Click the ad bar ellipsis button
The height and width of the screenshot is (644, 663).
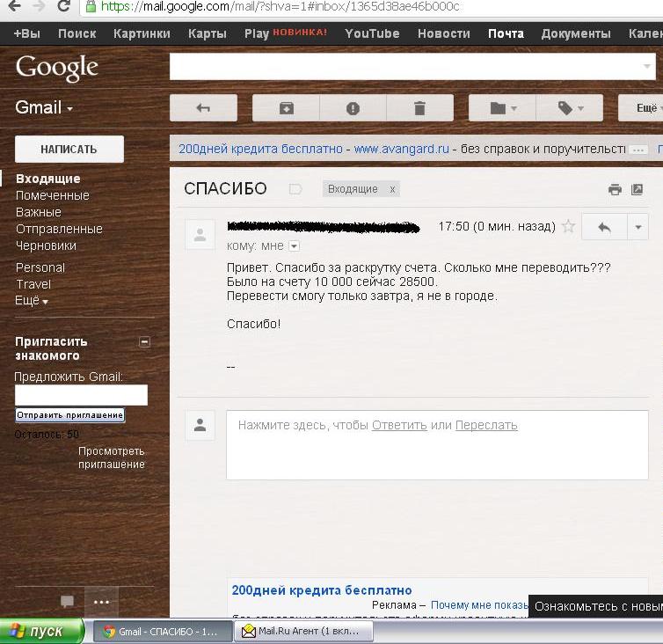[x=638, y=150]
